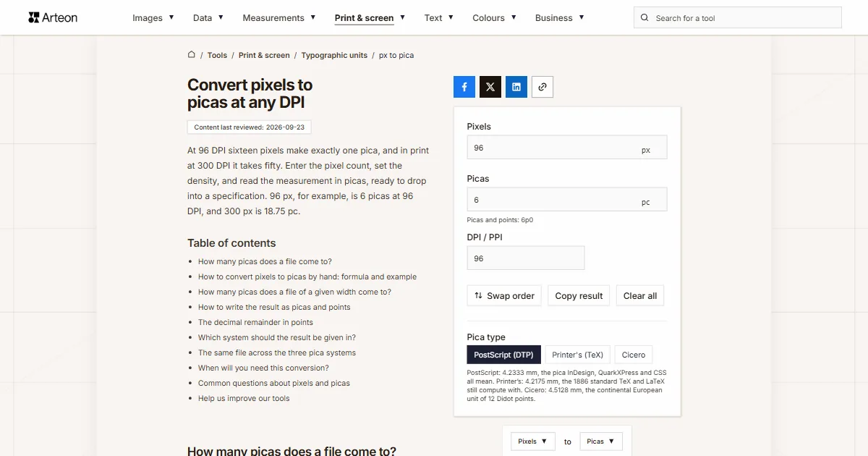Jump to 'The same file across the three pica systems'
The width and height of the screenshot is (868, 456).
pos(277,352)
